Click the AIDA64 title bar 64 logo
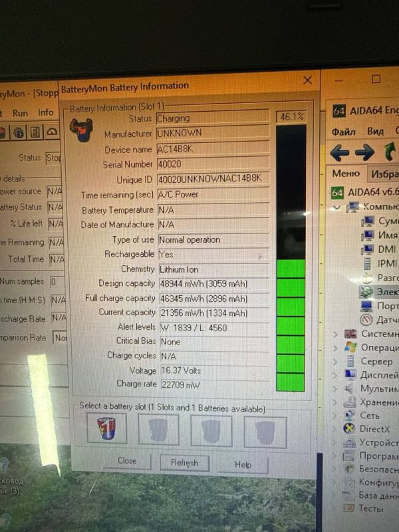This screenshot has width=399, height=532. (x=338, y=111)
